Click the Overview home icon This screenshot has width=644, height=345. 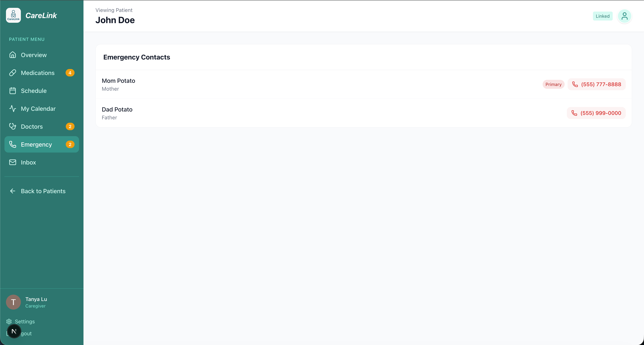coord(12,55)
